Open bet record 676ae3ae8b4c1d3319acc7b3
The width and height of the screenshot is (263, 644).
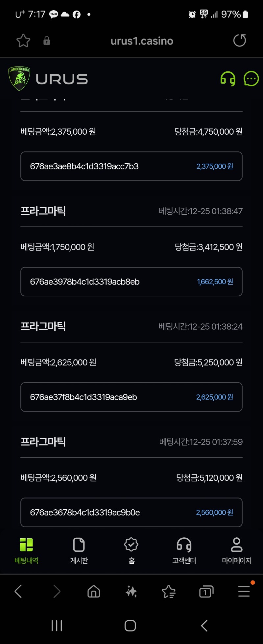131,166
